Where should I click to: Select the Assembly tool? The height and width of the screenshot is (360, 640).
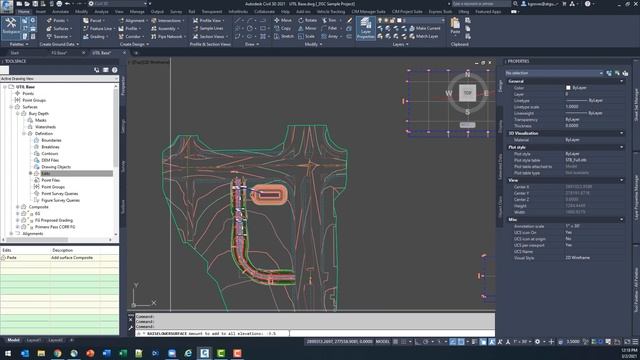coord(165,29)
